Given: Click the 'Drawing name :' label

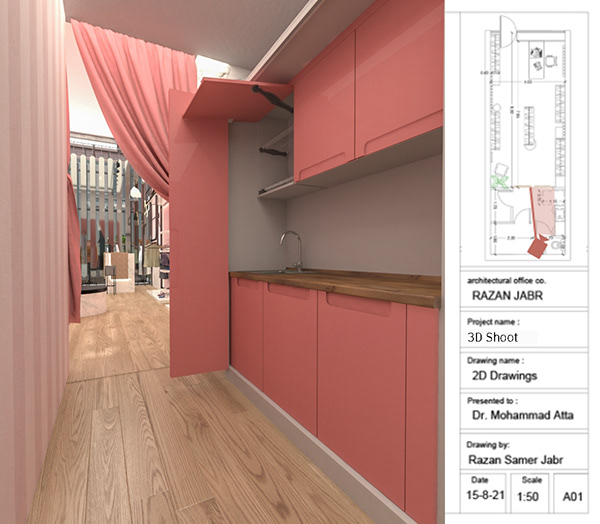Looking at the screenshot, I should point(495,361).
